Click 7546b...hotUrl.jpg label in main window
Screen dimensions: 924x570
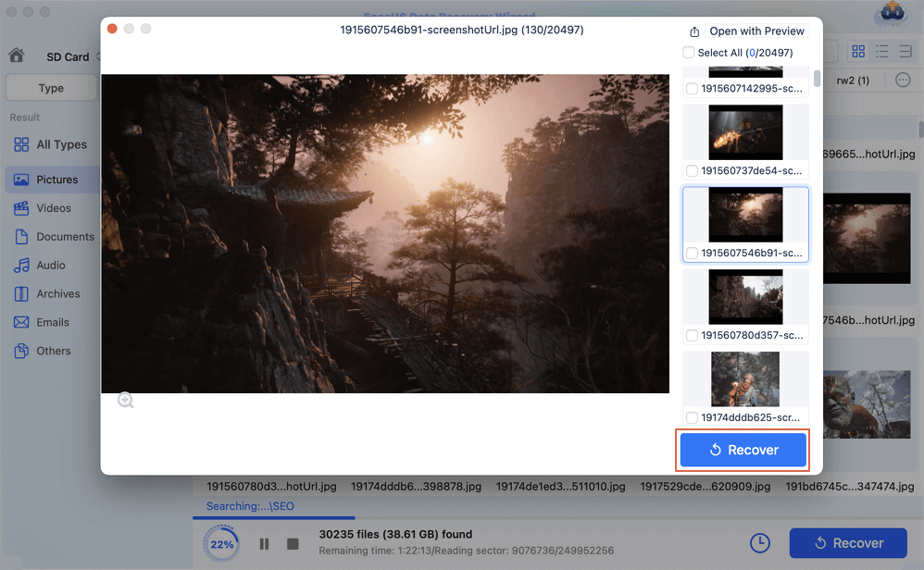point(869,320)
